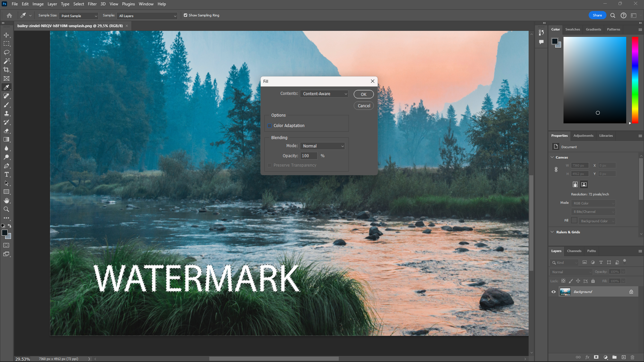This screenshot has height=362, width=644.
Task: Open the blending Mode dropdown
Action: 322,146
